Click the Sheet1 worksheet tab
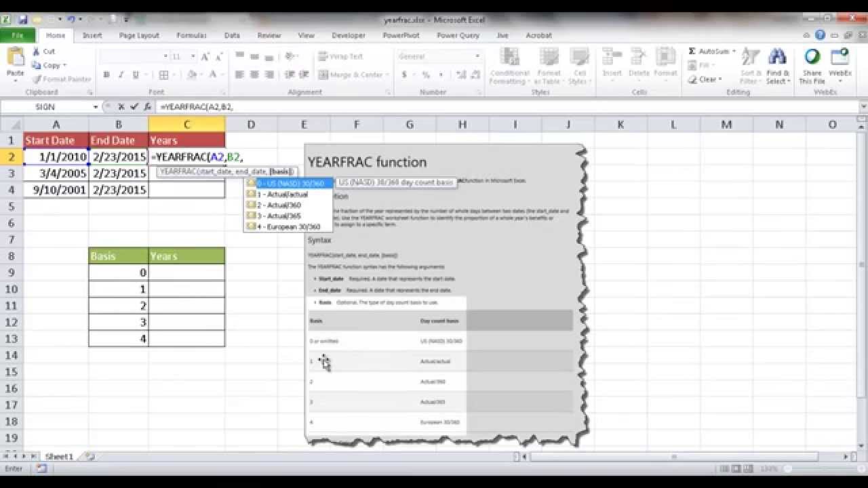The width and height of the screenshot is (868, 488). coord(59,457)
